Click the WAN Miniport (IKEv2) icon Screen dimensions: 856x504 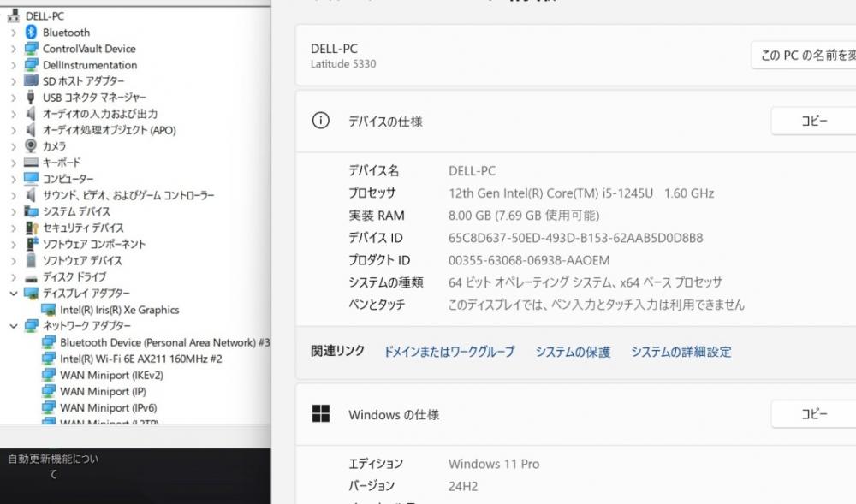[x=49, y=376]
